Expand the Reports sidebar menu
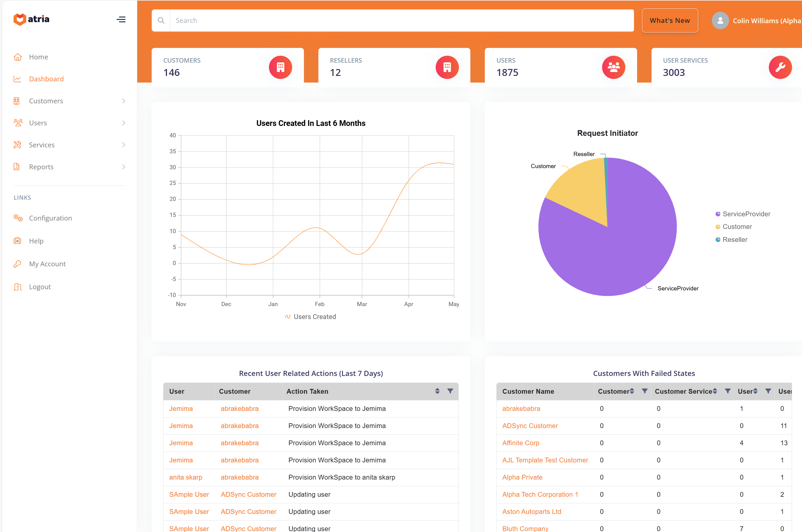This screenshot has height=532, width=802. 41,167
